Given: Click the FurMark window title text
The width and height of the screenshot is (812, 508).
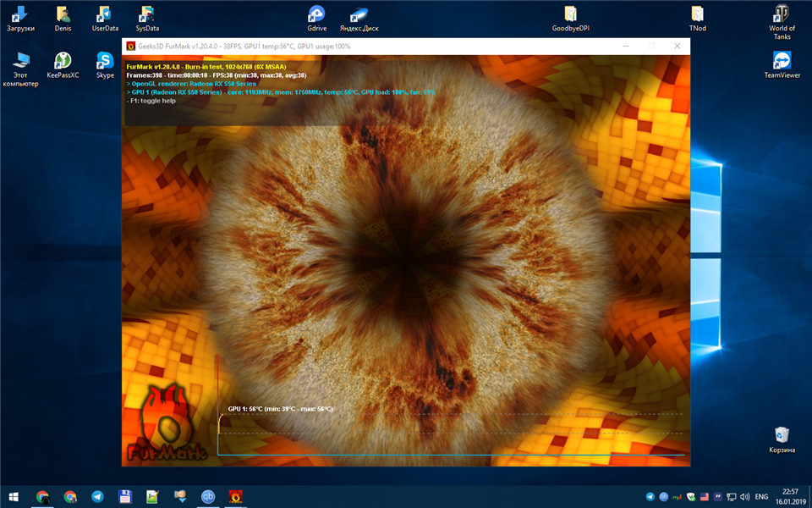Looking at the screenshot, I should [244, 46].
